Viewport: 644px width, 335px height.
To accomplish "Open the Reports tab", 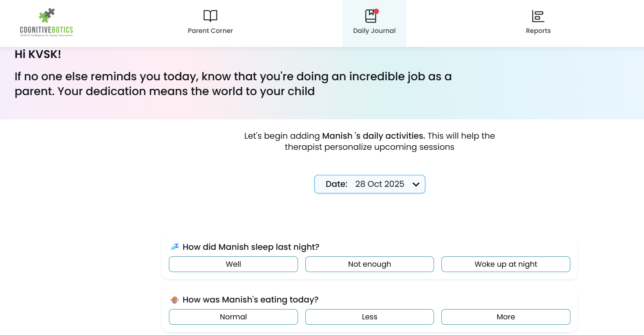I will [538, 30].
